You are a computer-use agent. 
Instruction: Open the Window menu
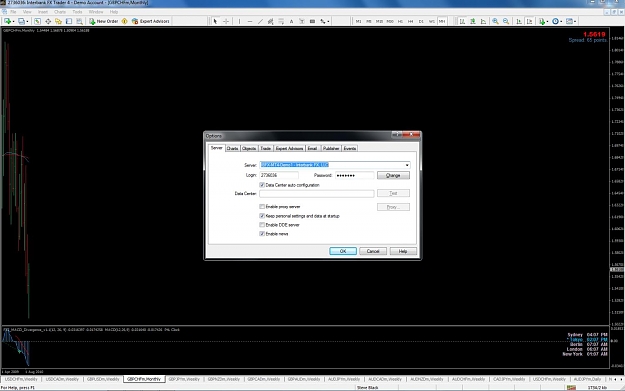point(96,12)
